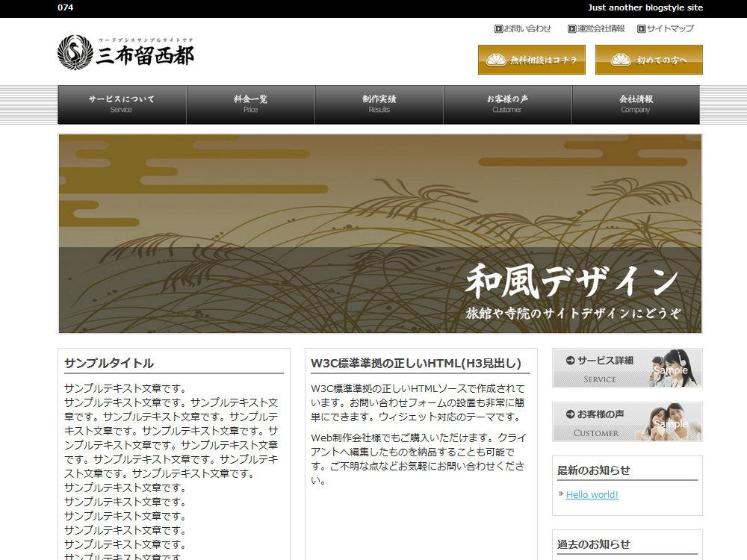This screenshot has width=747, height=560.
Task: Click the crest icon on 初めての方へ button
Action: tap(621, 60)
